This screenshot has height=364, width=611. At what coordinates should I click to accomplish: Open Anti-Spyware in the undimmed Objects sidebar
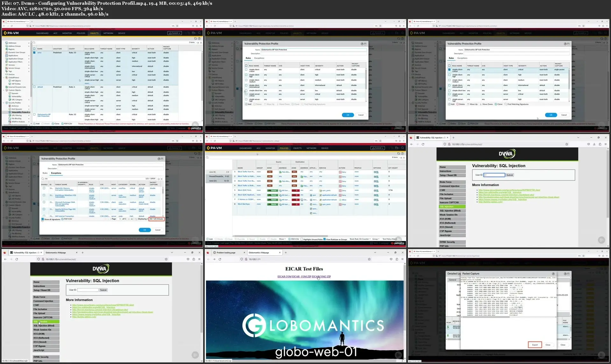[17, 109]
